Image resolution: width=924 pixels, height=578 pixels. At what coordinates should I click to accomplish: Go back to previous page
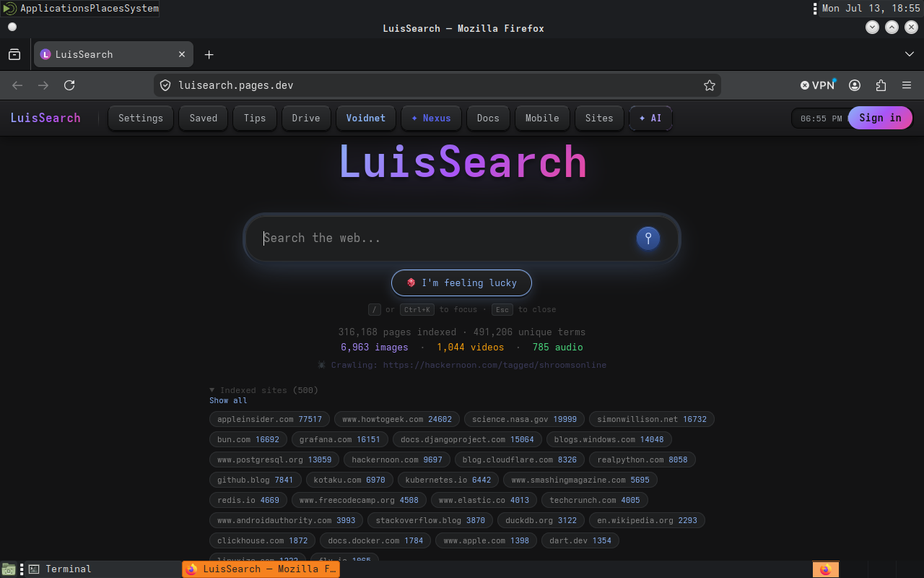click(17, 85)
